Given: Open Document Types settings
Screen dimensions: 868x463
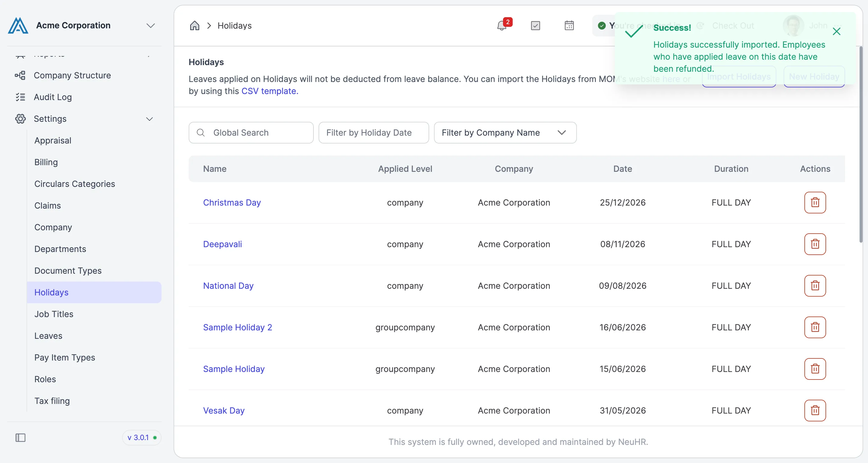Looking at the screenshot, I should point(68,271).
